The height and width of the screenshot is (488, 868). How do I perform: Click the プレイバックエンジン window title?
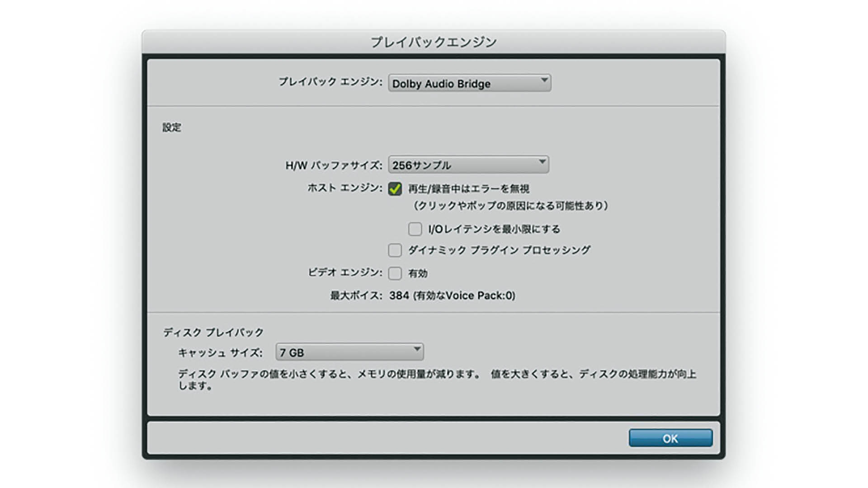434,42
